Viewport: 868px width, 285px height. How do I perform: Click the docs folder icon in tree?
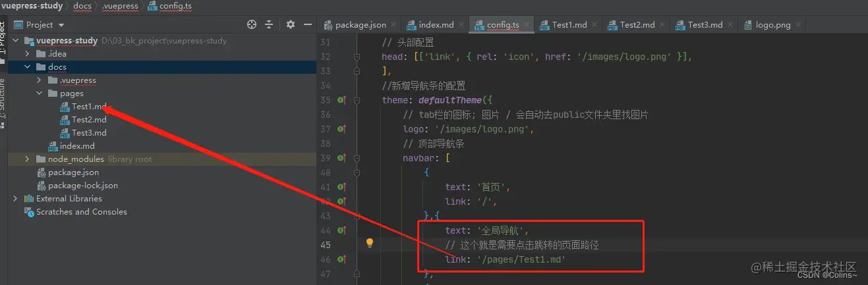pos(41,67)
